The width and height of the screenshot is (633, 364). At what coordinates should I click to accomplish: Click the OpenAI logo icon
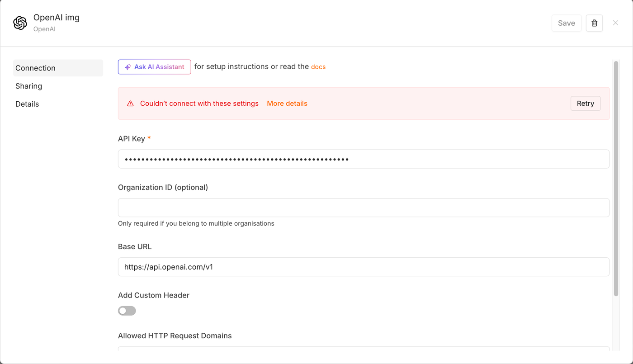[x=20, y=23]
